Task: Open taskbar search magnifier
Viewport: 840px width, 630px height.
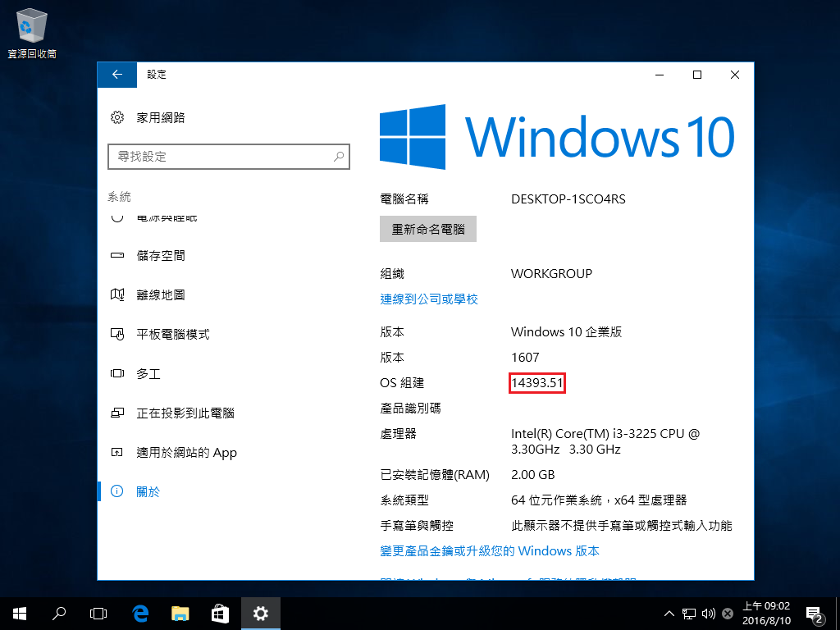Action: [x=59, y=614]
